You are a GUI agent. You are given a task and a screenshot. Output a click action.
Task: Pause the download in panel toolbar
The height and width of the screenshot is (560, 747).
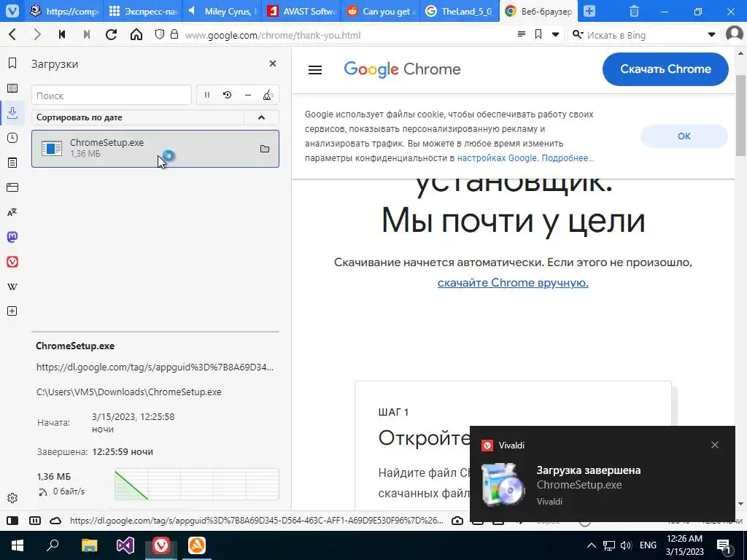point(206,96)
